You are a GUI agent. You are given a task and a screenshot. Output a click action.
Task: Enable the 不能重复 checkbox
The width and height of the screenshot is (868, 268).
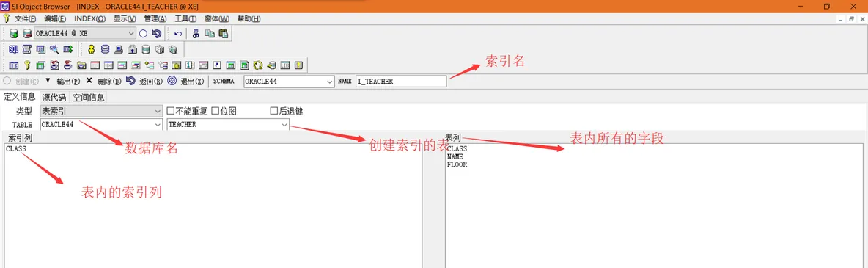click(171, 111)
